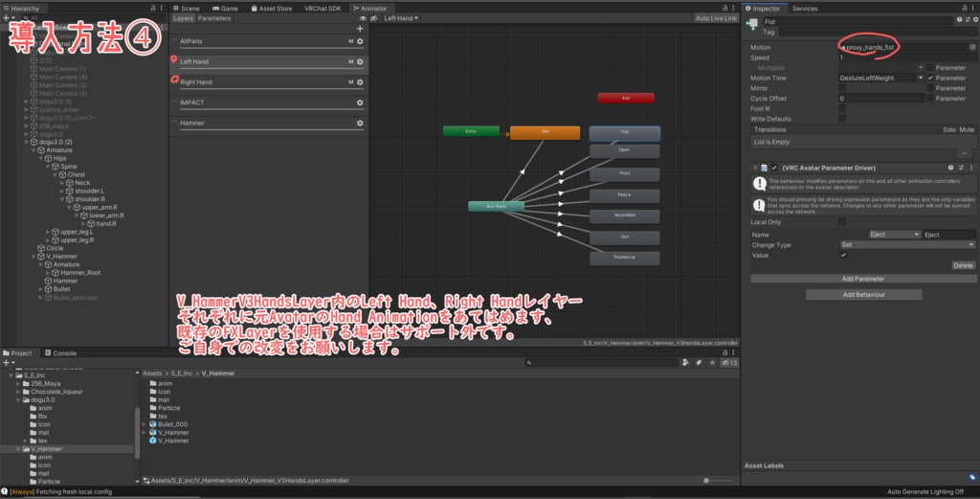Image resolution: width=980 pixels, height=499 pixels.
Task: Open settings gear for Left Hand layer
Action: [x=360, y=62]
